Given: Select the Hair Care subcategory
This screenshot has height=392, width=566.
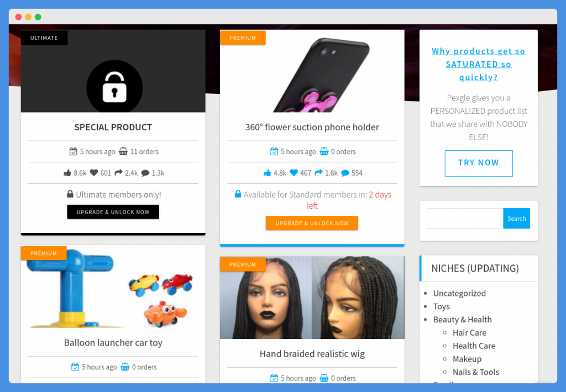Looking at the screenshot, I should click(470, 333).
